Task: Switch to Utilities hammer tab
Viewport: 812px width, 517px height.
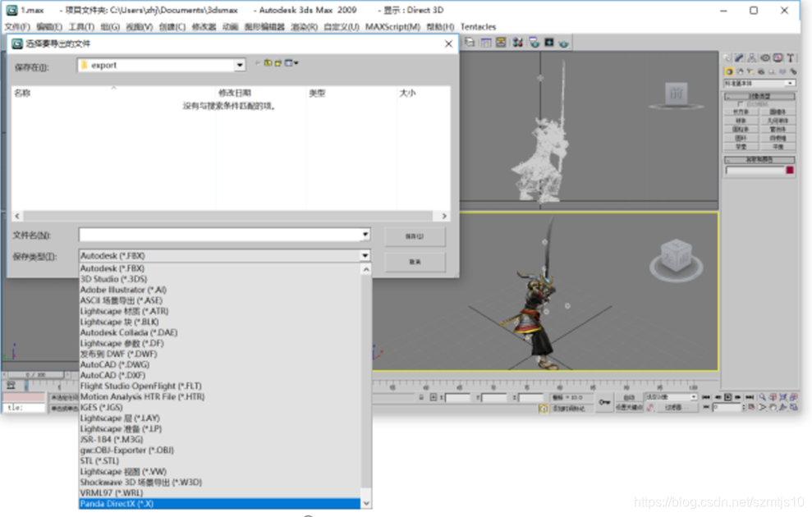Action: (x=791, y=58)
